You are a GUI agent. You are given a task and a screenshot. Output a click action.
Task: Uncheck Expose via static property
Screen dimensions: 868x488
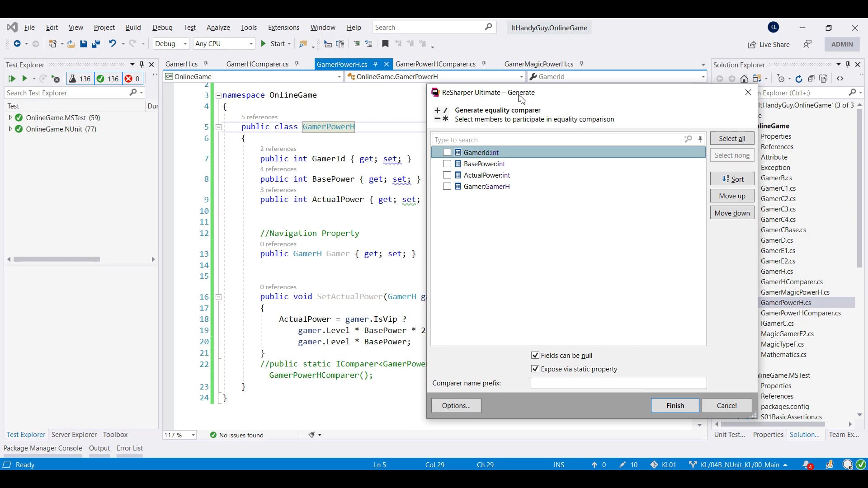point(535,369)
